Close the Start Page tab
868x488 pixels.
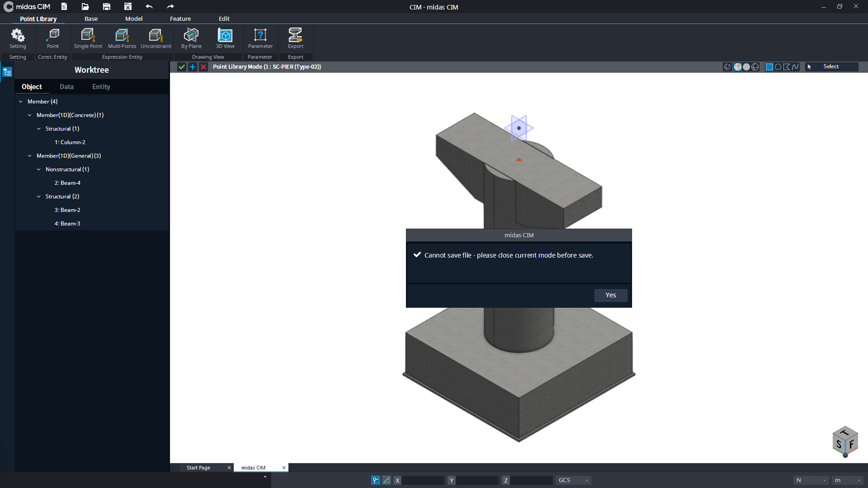[229, 468]
